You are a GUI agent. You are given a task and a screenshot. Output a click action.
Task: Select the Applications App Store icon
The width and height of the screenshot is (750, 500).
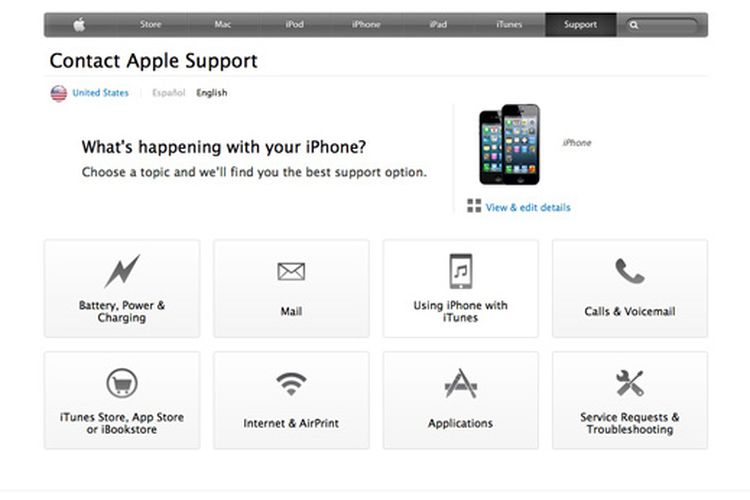(x=461, y=383)
